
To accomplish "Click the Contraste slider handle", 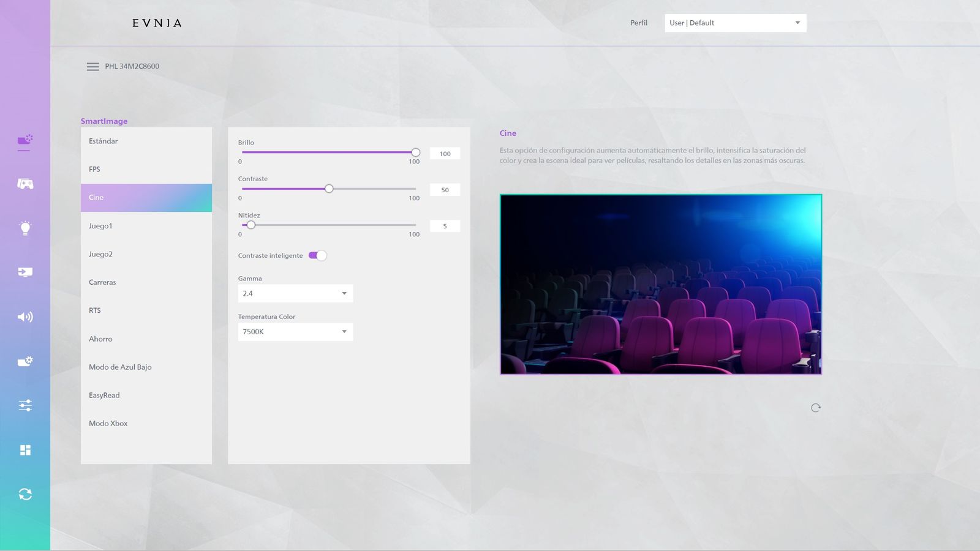I will (329, 189).
